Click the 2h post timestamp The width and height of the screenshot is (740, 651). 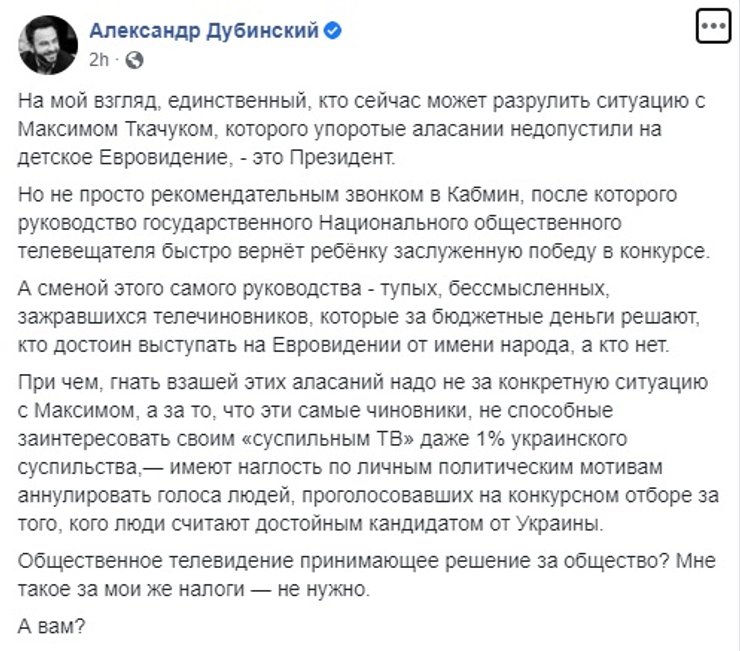coord(98,60)
